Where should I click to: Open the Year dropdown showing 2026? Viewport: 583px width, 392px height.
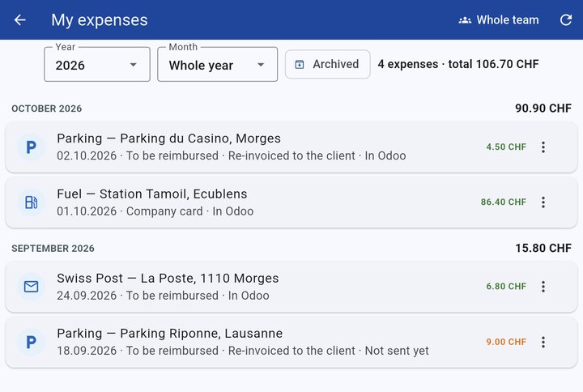tap(97, 64)
